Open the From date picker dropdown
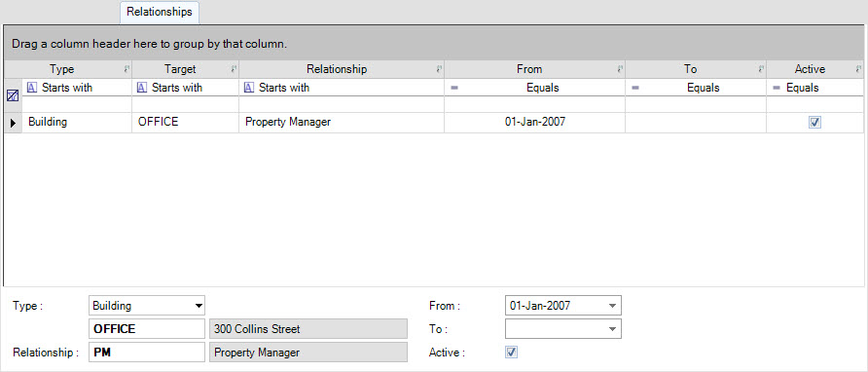 612,306
